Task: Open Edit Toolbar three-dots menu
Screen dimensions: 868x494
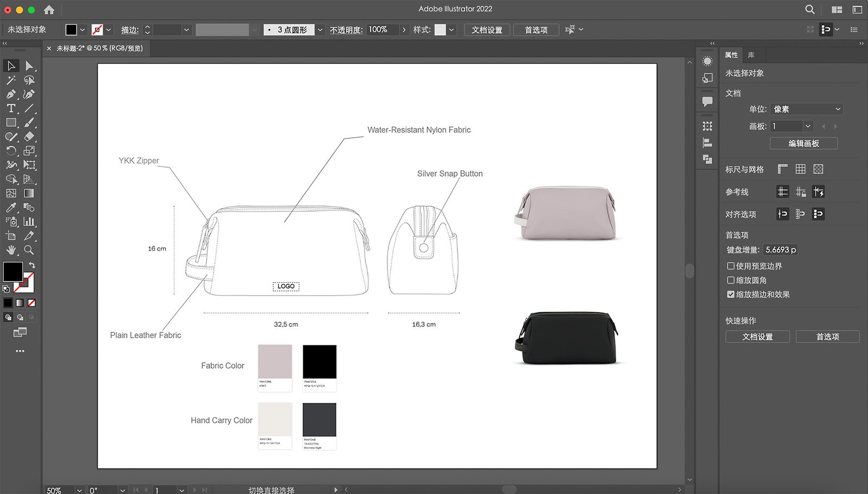Action: pos(20,351)
